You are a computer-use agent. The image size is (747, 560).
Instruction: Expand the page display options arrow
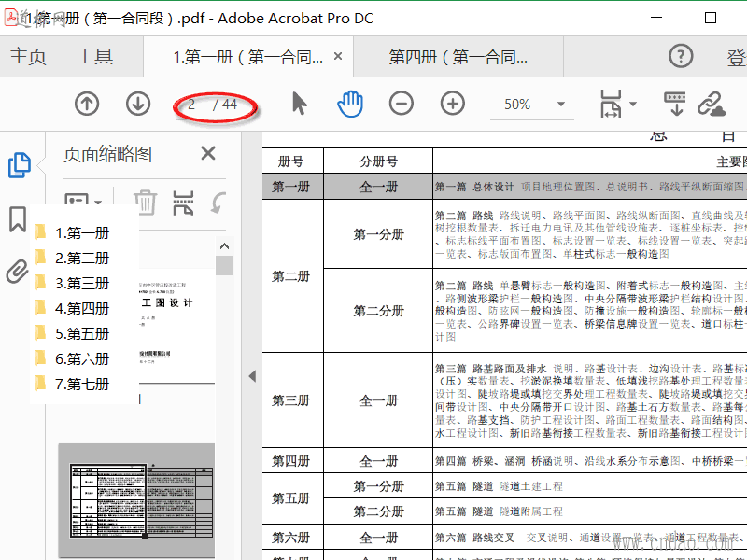[x=633, y=104]
